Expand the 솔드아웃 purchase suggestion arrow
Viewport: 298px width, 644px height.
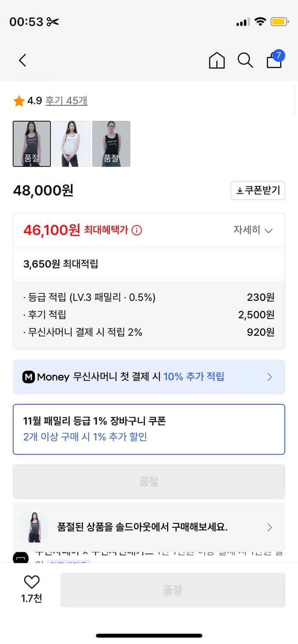[270, 527]
